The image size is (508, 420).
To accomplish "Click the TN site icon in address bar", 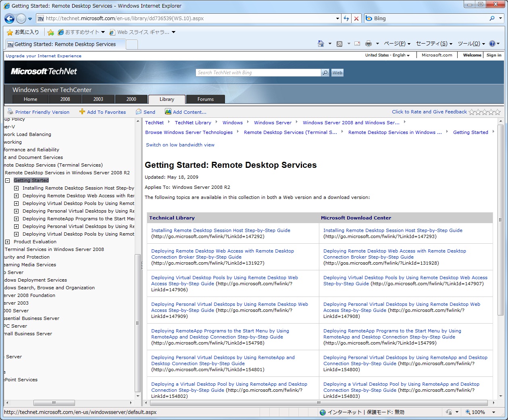I will (x=41, y=19).
